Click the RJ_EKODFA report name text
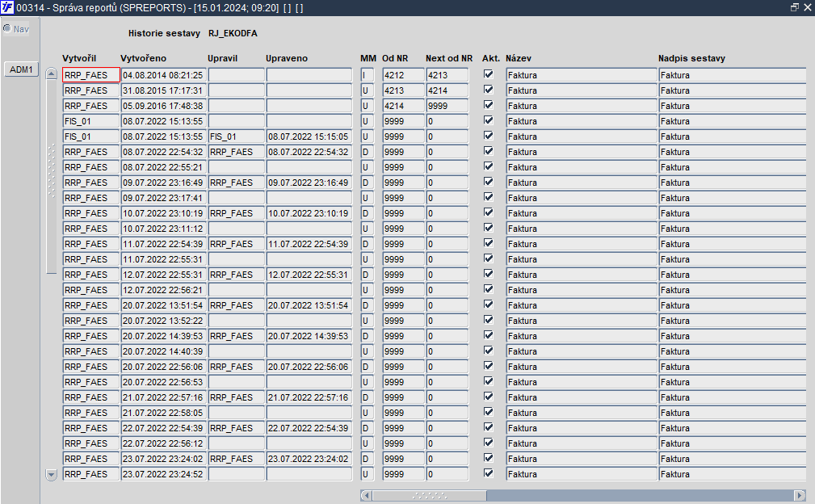The image size is (815, 504). point(233,33)
